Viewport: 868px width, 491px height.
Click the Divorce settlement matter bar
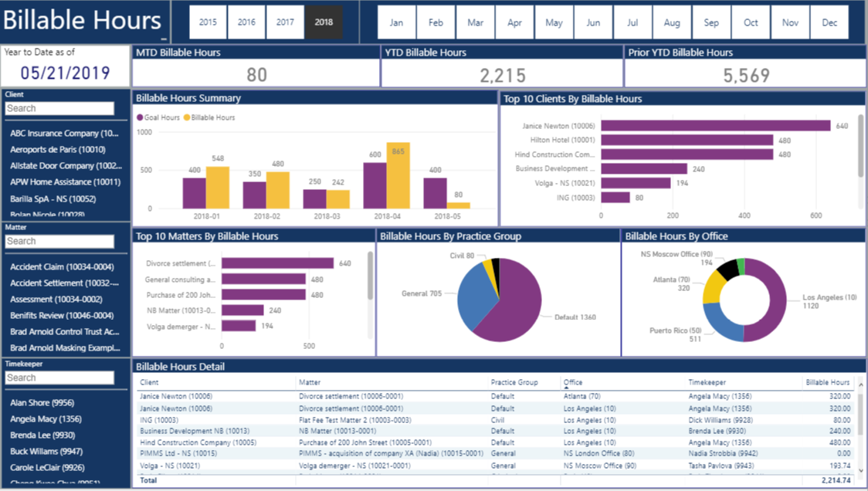click(x=278, y=263)
